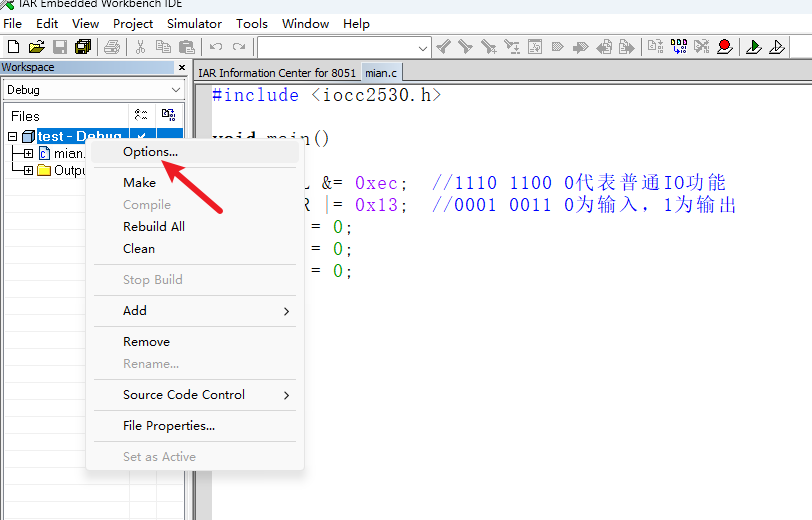The width and height of the screenshot is (812, 520).
Task: Click the Output folder icon
Action: point(45,170)
